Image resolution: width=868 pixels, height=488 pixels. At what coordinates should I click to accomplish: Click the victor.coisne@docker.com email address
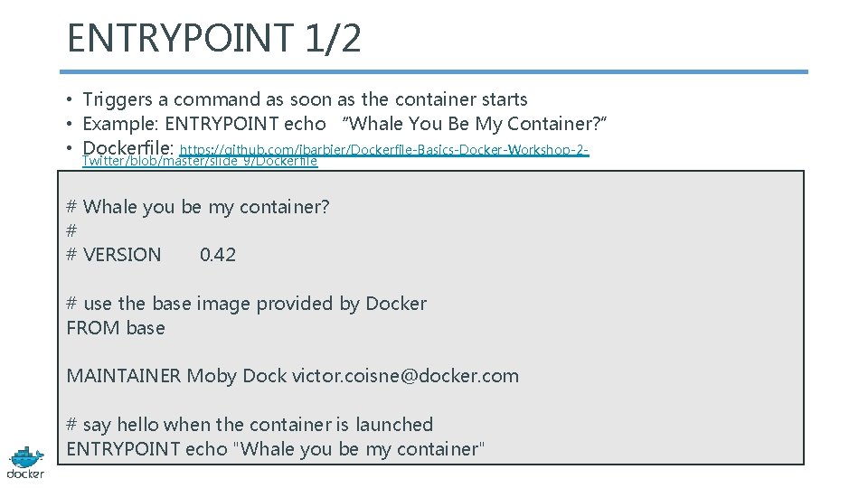tap(405, 376)
